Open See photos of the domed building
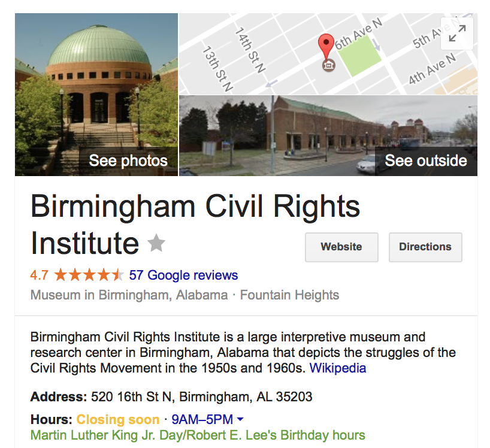Screen dimensions: 490x448 coord(128,161)
